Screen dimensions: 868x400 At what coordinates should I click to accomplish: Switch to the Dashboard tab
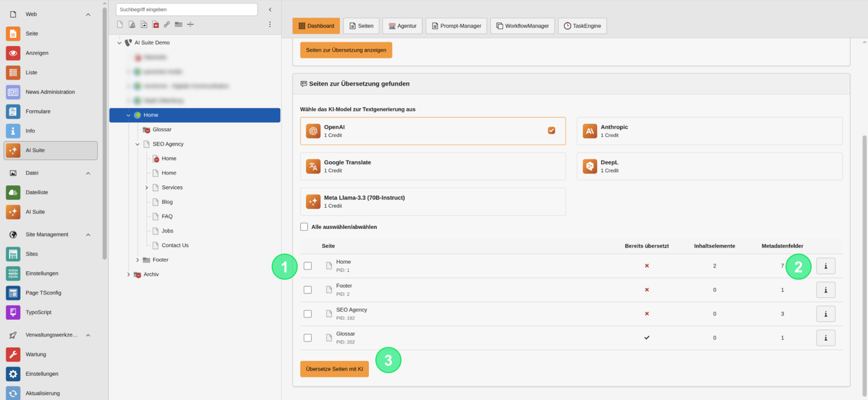coord(316,26)
